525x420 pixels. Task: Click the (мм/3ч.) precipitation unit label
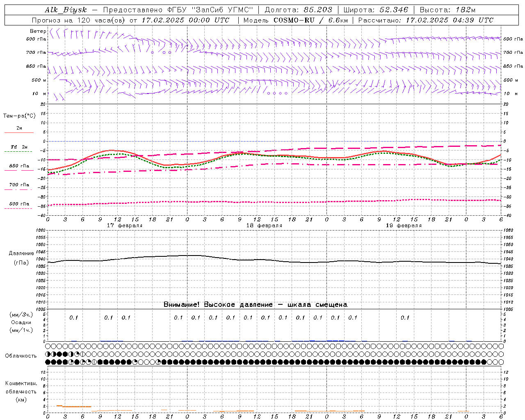pos(21,315)
